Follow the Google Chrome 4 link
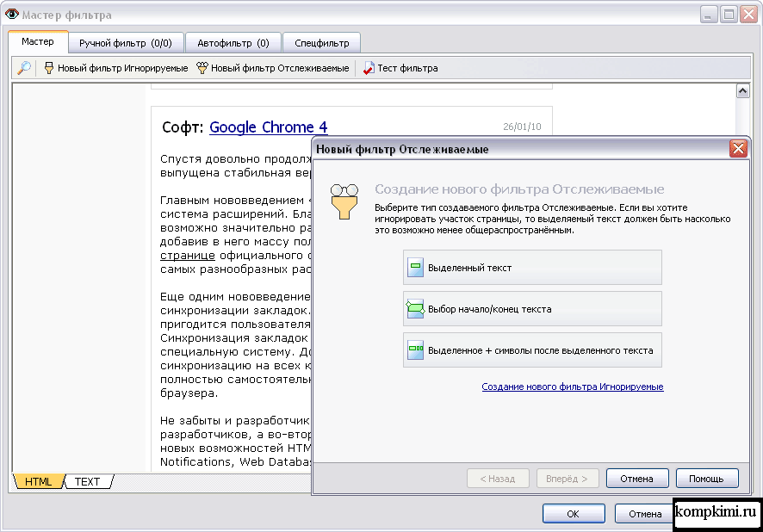 click(268, 127)
